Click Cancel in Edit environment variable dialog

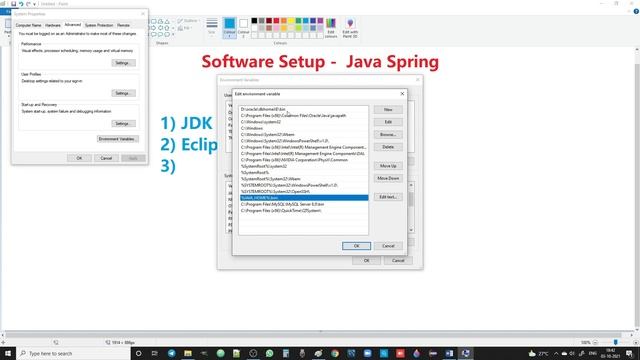pyautogui.click(x=388, y=246)
